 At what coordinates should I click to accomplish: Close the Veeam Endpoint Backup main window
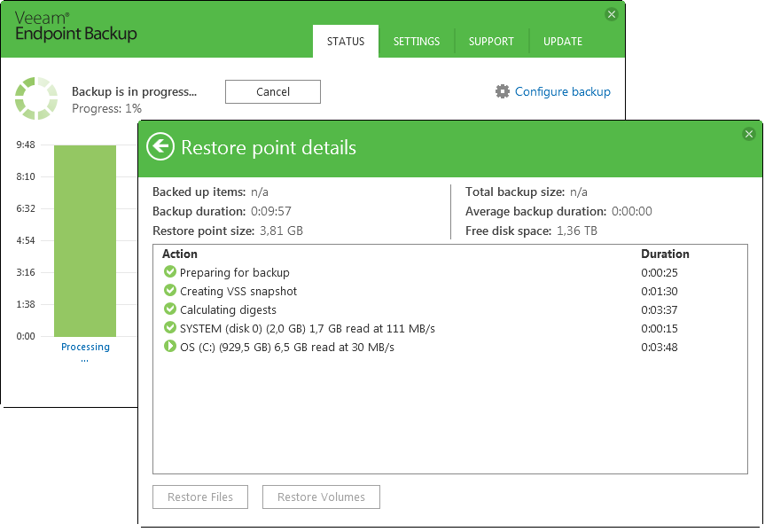pyautogui.click(x=611, y=14)
